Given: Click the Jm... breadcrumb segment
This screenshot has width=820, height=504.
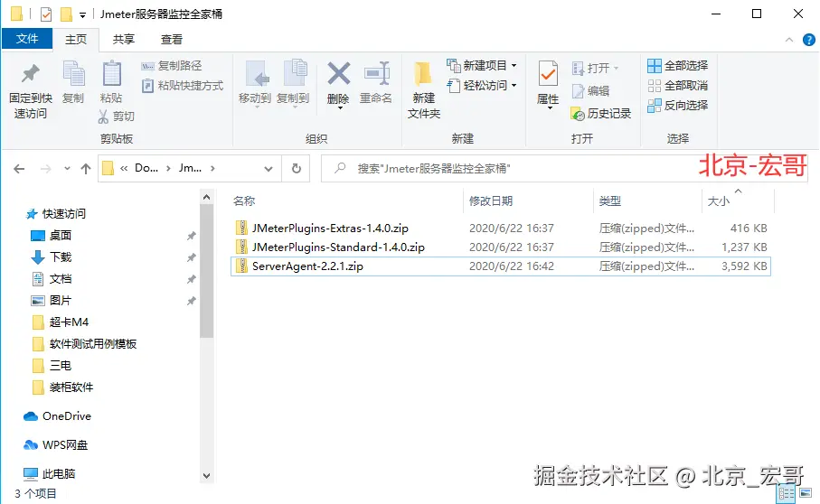Looking at the screenshot, I should [190, 168].
